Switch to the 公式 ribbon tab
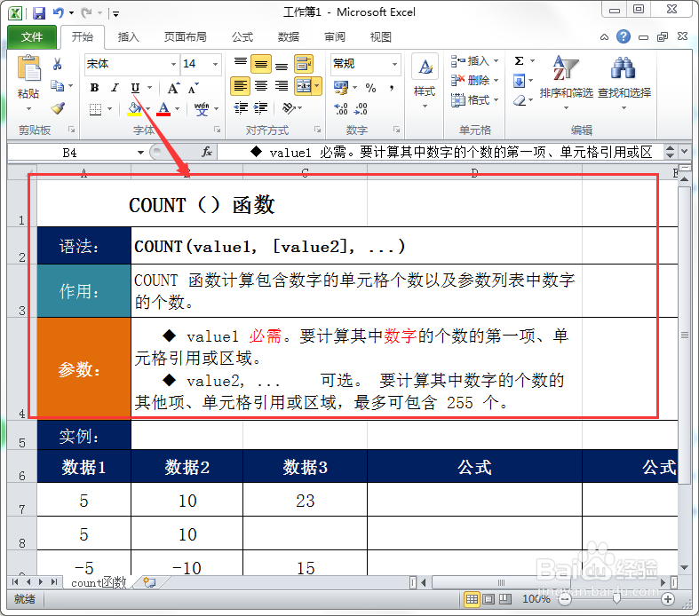The height and width of the screenshot is (616, 699). (x=242, y=37)
